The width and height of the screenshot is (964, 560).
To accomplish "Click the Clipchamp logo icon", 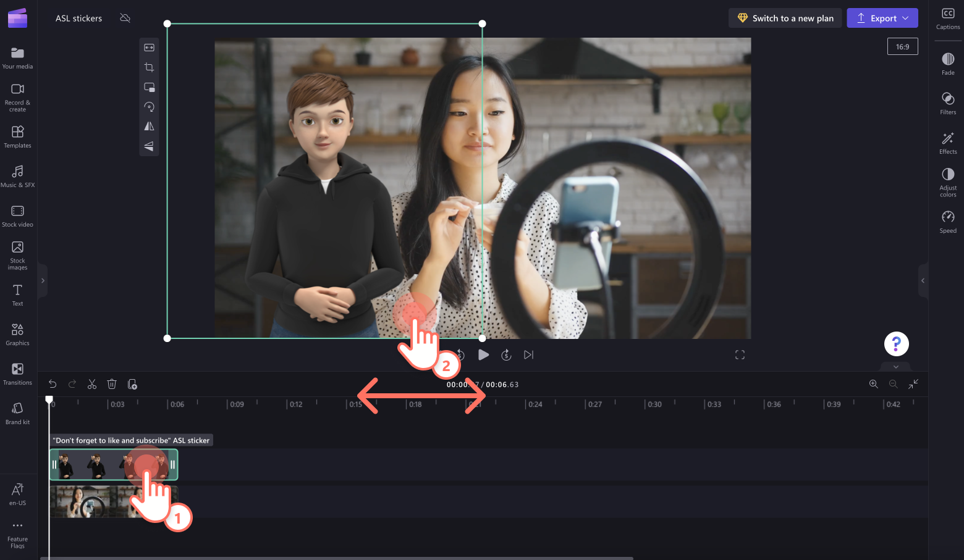I will point(17,19).
